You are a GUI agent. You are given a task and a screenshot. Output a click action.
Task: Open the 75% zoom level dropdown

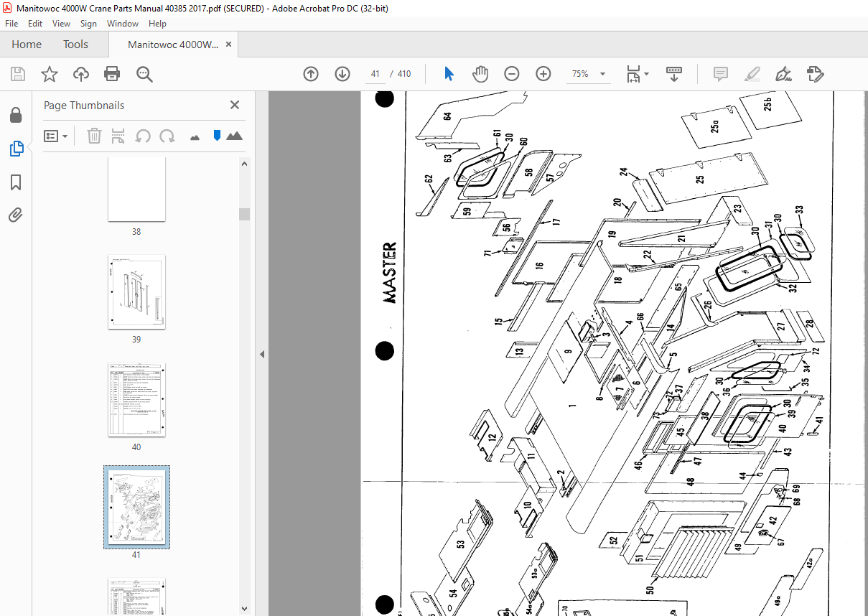coord(589,74)
